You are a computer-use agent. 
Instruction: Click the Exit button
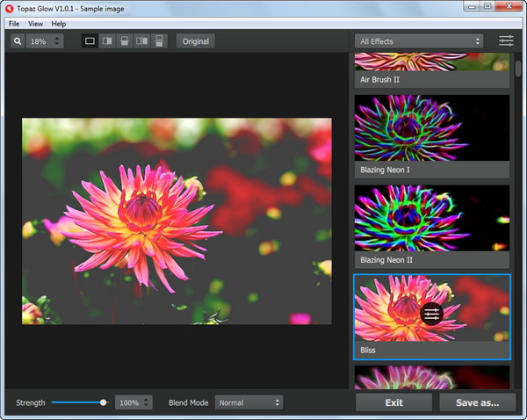click(393, 402)
